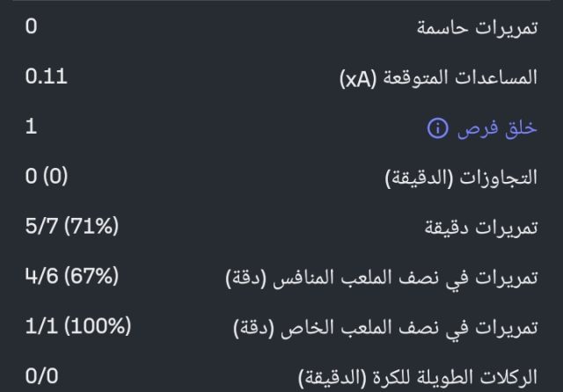Click the info icon beside خلق فرص

tap(437, 128)
